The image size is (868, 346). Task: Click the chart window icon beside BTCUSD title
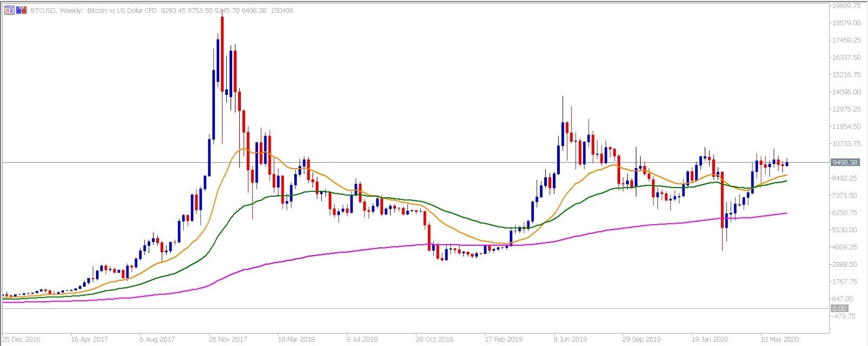click(9, 10)
